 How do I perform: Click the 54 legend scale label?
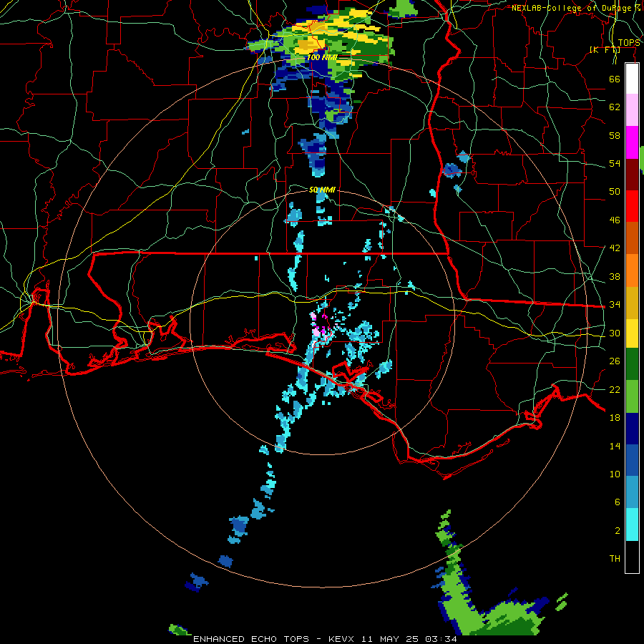point(615,163)
